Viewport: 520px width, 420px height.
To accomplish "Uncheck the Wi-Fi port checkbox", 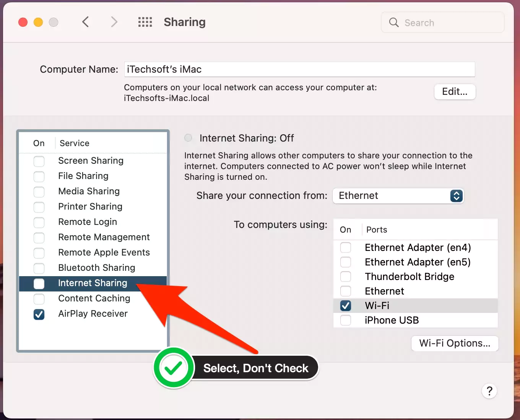I will [346, 306].
